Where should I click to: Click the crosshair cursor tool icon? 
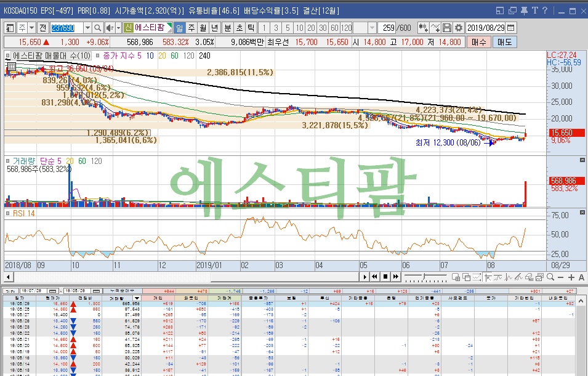[488, 277]
